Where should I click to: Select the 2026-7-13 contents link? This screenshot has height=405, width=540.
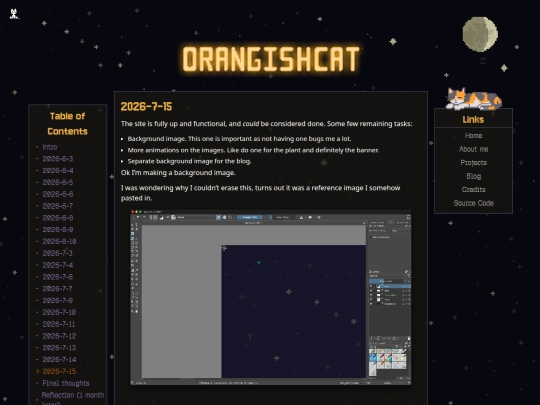pos(59,347)
